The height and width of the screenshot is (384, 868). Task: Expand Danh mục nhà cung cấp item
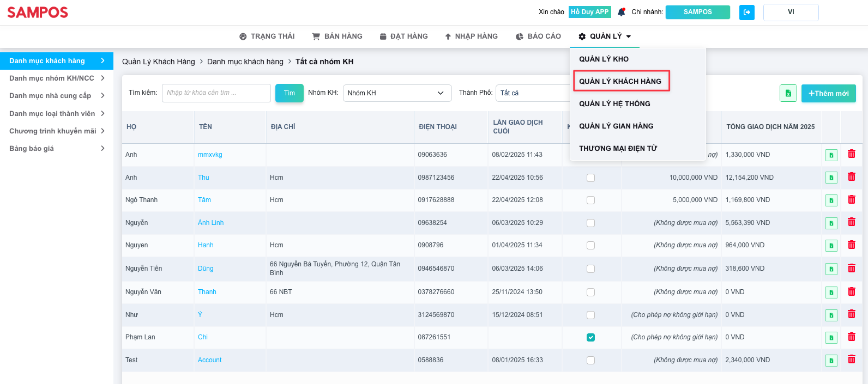[x=57, y=96]
